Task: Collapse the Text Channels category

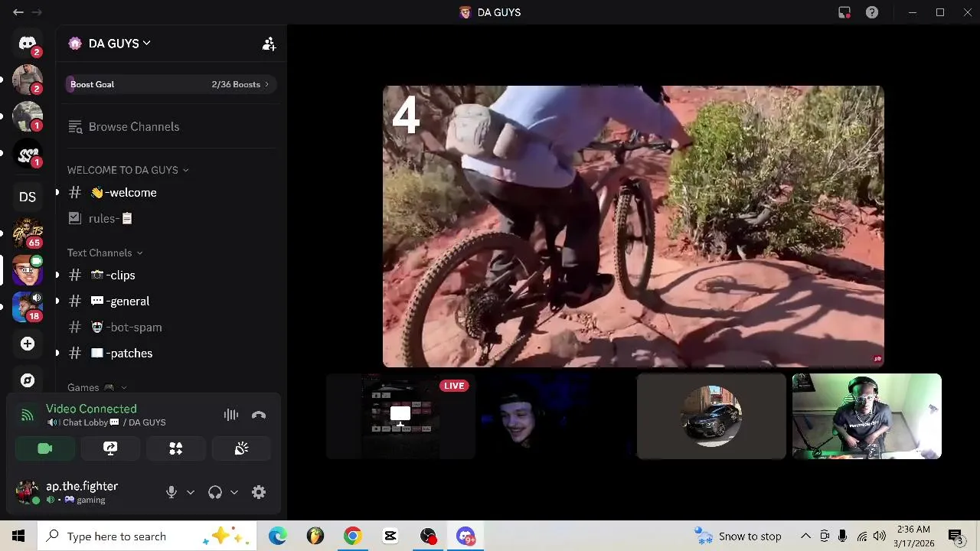Action: tap(105, 253)
